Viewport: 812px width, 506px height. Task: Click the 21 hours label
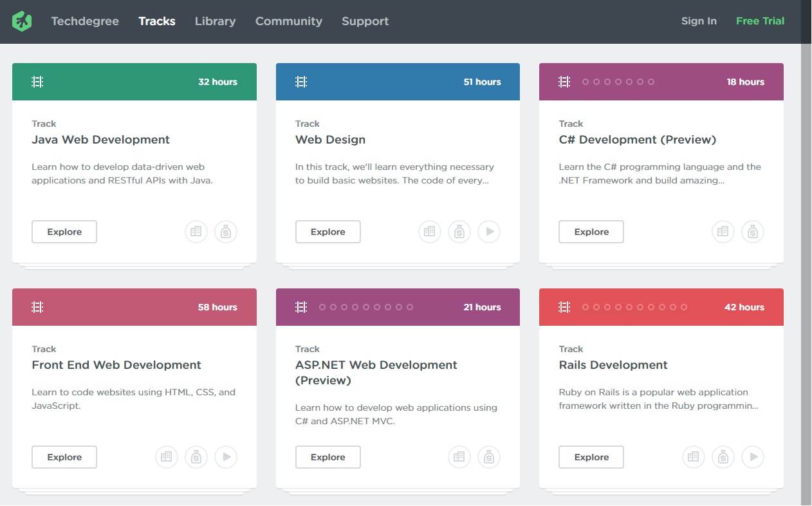coord(483,307)
